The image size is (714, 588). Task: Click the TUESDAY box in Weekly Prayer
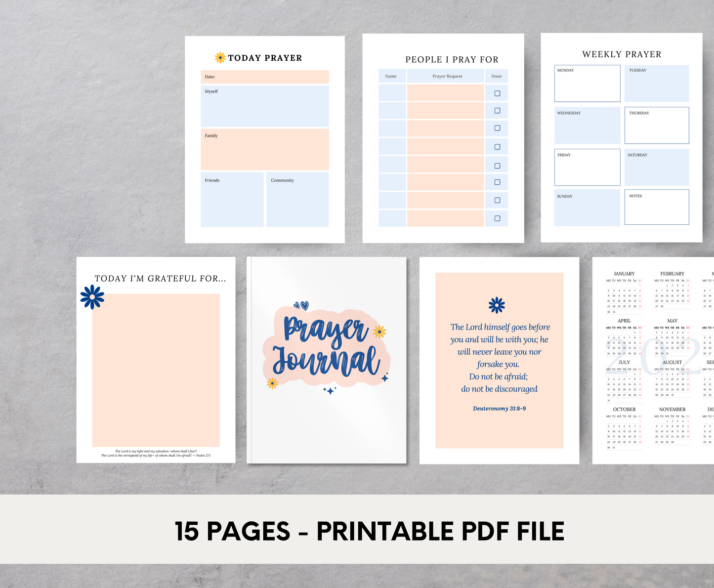[657, 84]
